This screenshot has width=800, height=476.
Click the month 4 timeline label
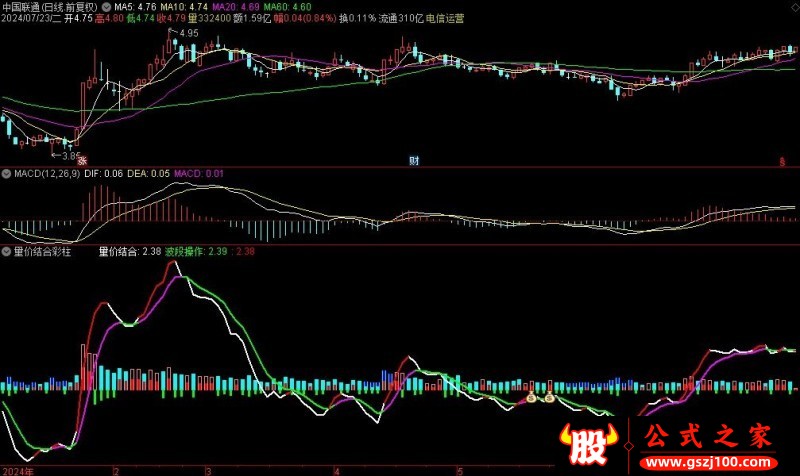337,471
